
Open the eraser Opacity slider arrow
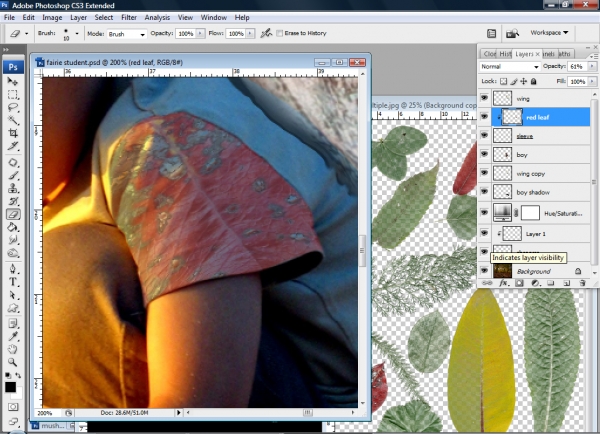click(x=200, y=34)
